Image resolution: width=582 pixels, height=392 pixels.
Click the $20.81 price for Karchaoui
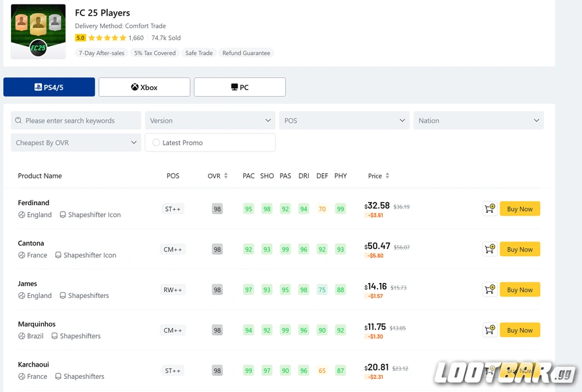tap(377, 368)
